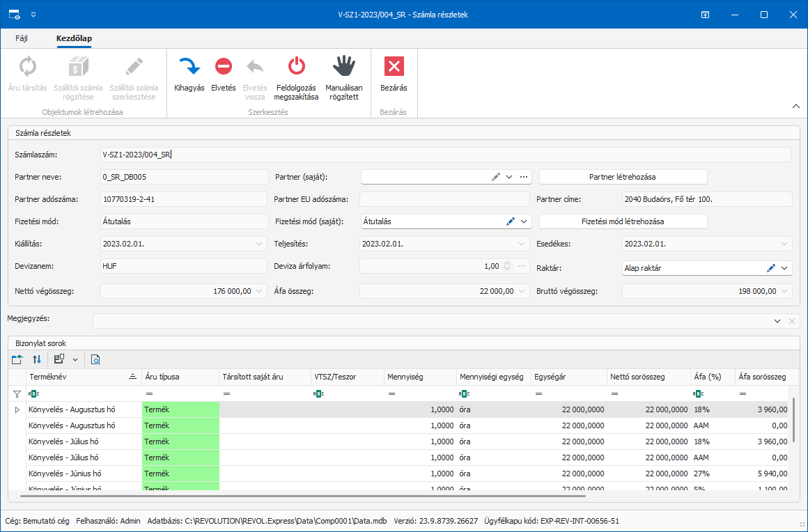Click the red Bezárás ribbon icon

tap(394, 66)
